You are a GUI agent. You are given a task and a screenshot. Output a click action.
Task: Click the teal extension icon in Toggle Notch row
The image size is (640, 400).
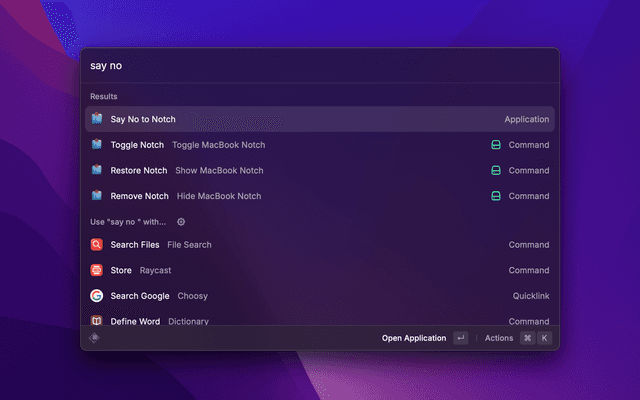495,145
